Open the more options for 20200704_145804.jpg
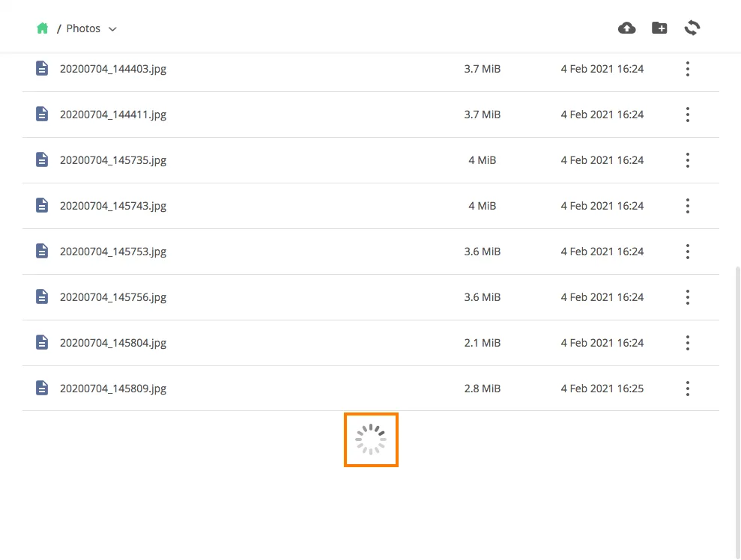Viewport: 741px width, 560px height. [687, 343]
